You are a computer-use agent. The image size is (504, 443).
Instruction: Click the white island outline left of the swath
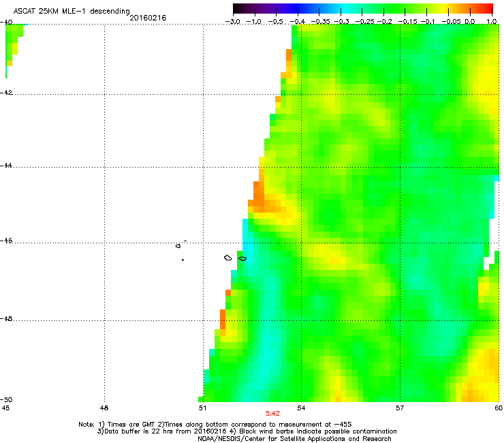(x=228, y=258)
